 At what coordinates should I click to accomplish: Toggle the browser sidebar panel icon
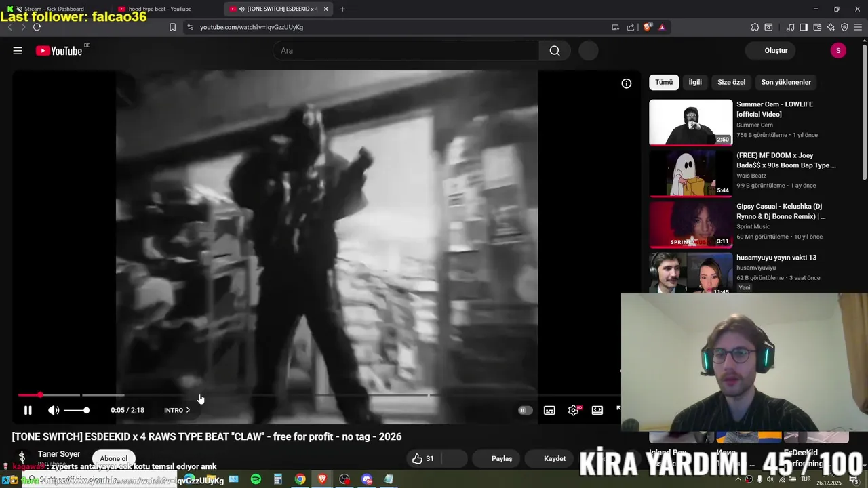tap(804, 27)
